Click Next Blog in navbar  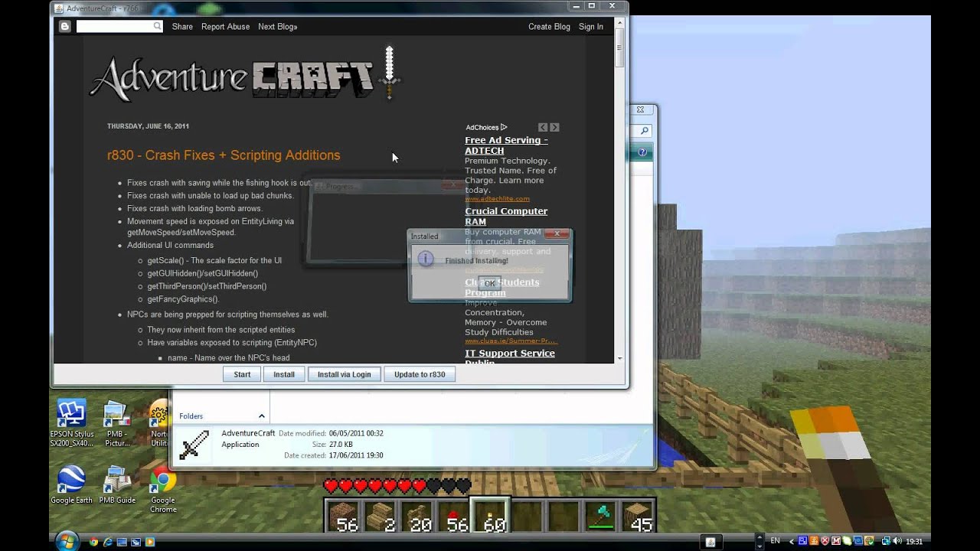click(x=277, y=27)
